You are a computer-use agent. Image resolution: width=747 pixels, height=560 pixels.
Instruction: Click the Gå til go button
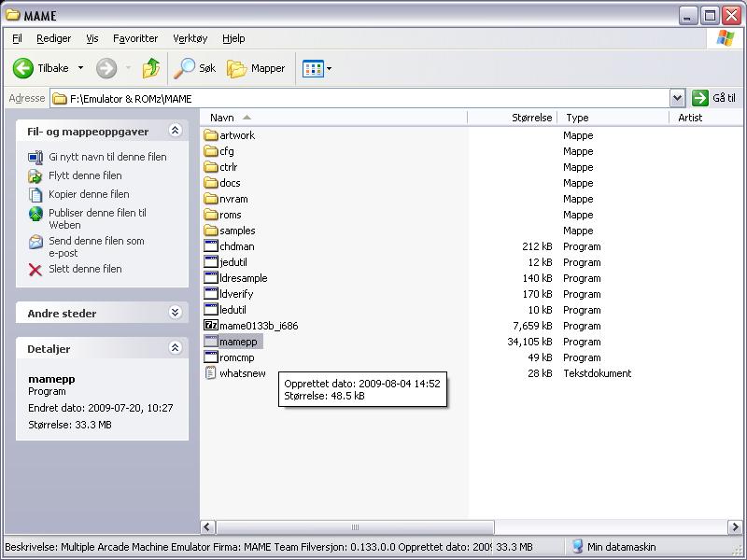click(x=713, y=98)
